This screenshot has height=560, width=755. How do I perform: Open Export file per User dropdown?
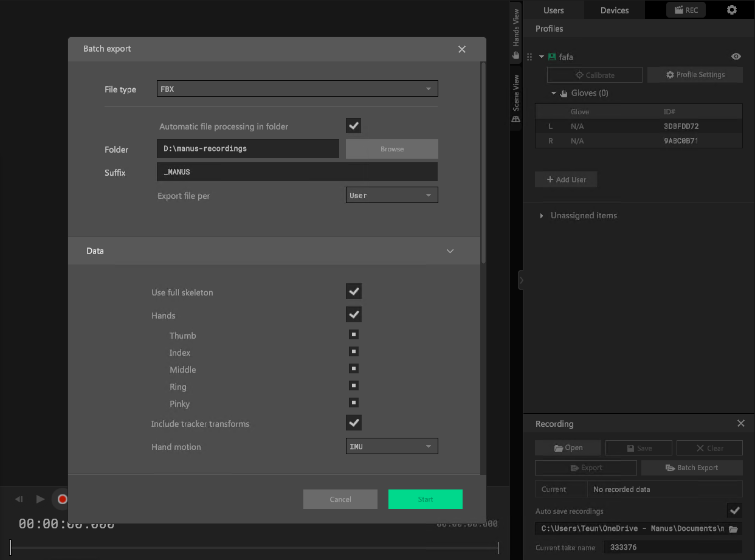tap(391, 195)
